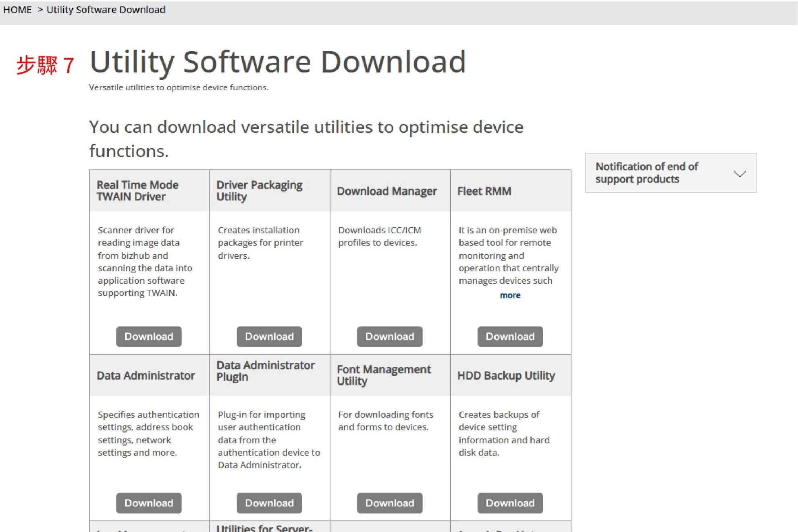Expand Fleet RMM description with more link
The image size is (798, 532).
510,295
